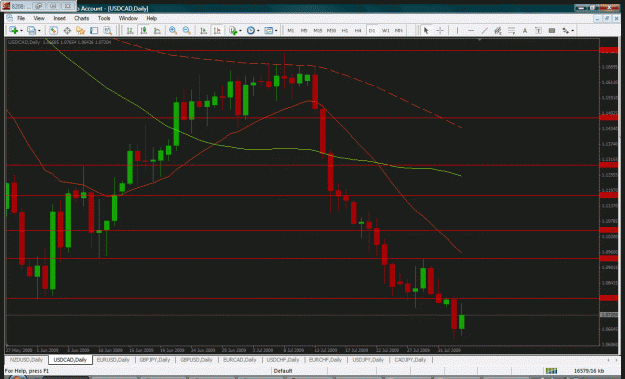Image resolution: width=625 pixels, height=379 pixels.
Task: Select the equidistant channel tool
Action: [498, 30]
